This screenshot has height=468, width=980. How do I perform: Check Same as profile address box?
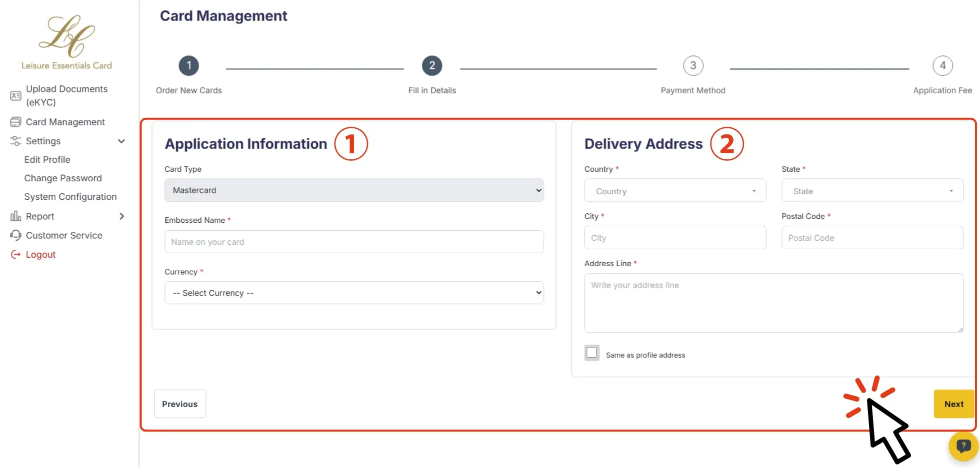(x=592, y=353)
